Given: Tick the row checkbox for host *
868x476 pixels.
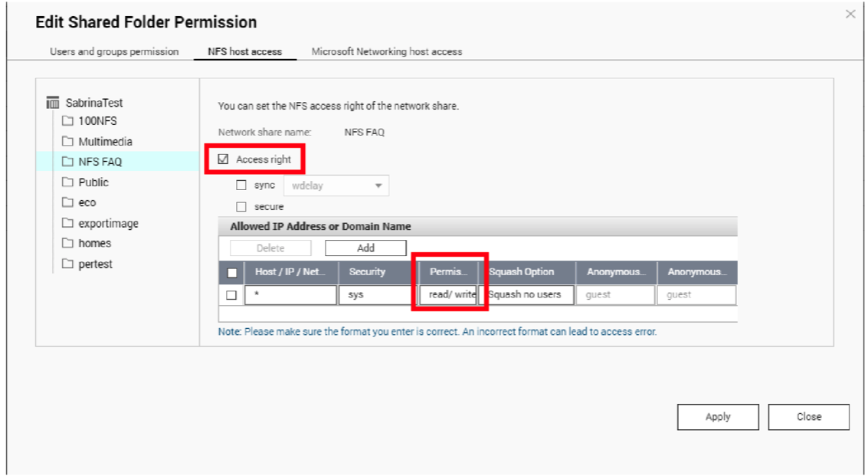Looking at the screenshot, I should click(231, 295).
